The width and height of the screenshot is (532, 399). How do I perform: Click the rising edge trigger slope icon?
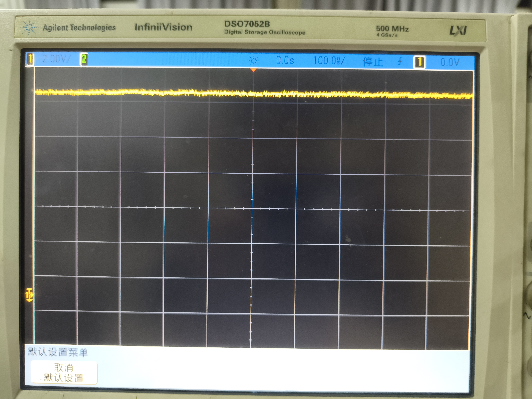click(x=400, y=62)
